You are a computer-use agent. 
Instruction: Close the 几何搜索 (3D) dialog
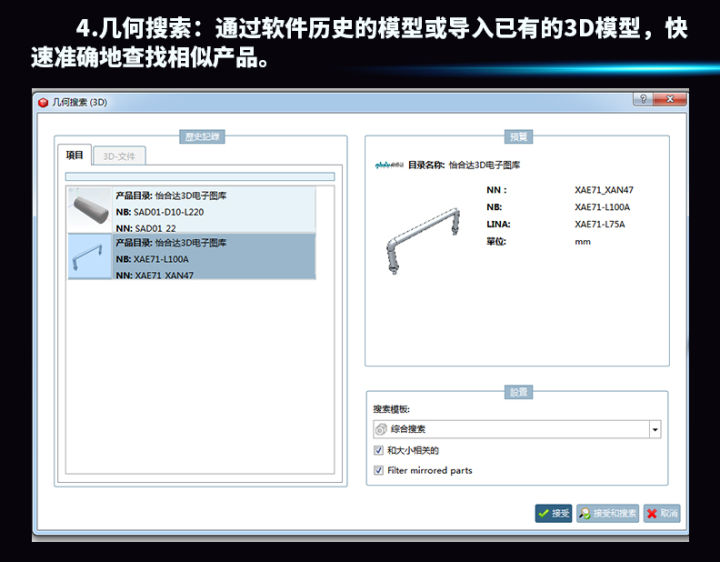click(669, 99)
